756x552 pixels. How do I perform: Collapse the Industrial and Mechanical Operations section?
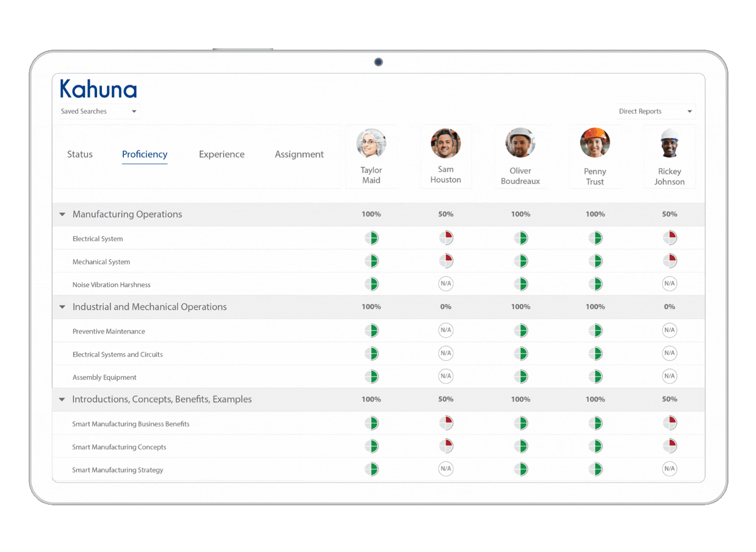pos(62,307)
